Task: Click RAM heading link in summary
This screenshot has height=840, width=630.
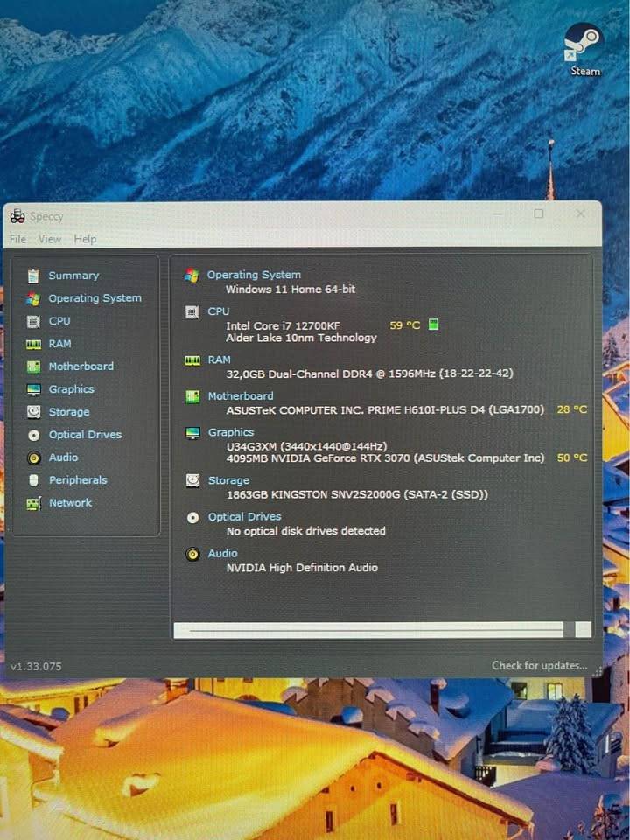Action: pos(219,360)
